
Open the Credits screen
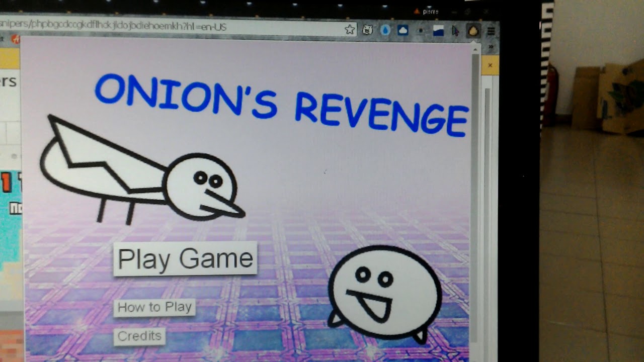[139, 336]
